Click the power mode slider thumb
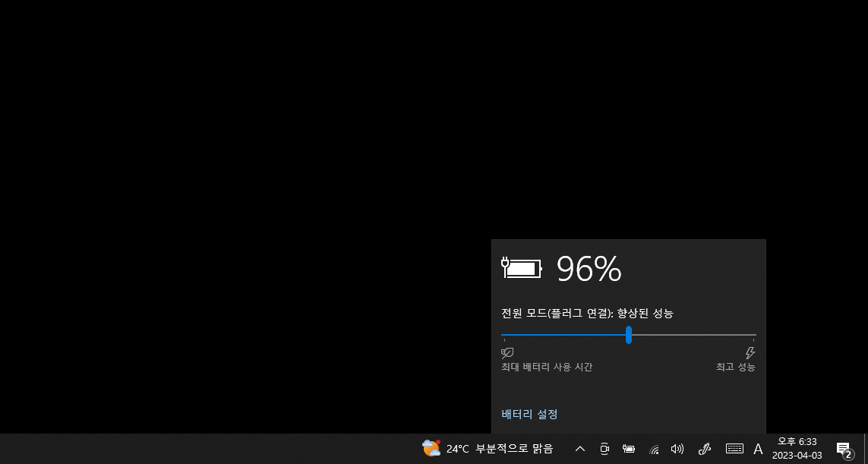 628,334
